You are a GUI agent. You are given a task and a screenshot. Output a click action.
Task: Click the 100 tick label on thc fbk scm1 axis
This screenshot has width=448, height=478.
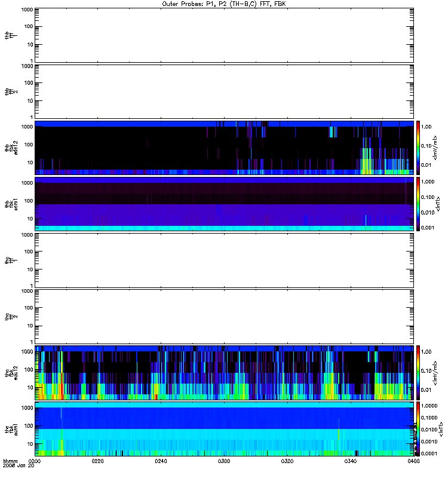pos(29,426)
